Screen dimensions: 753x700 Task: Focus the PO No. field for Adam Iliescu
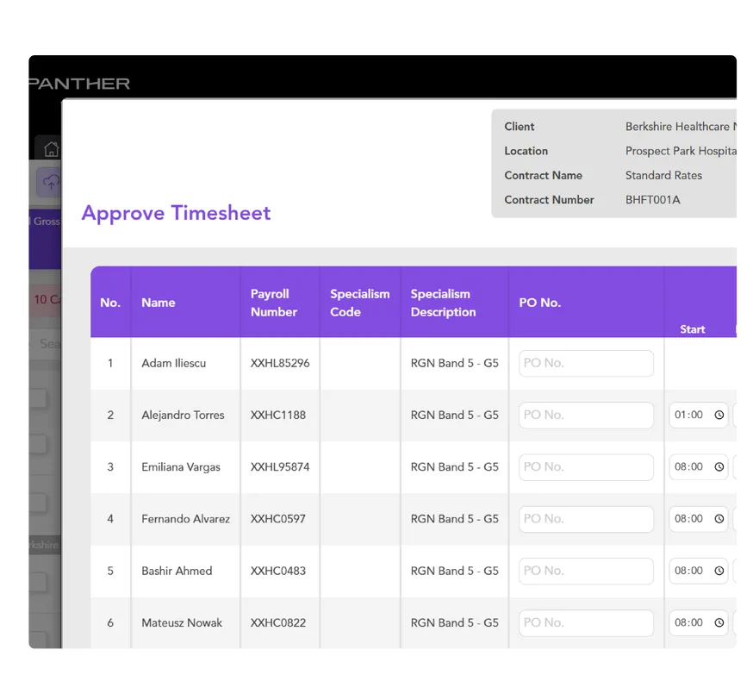[x=586, y=363]
